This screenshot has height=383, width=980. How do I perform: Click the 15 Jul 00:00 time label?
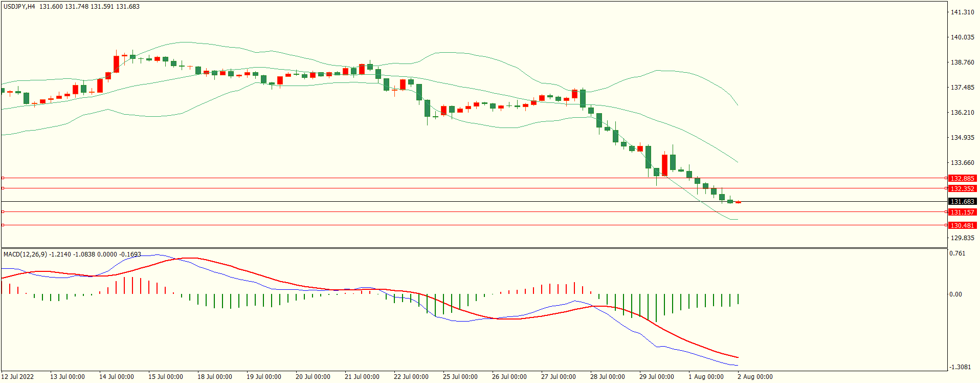(166, 377)
